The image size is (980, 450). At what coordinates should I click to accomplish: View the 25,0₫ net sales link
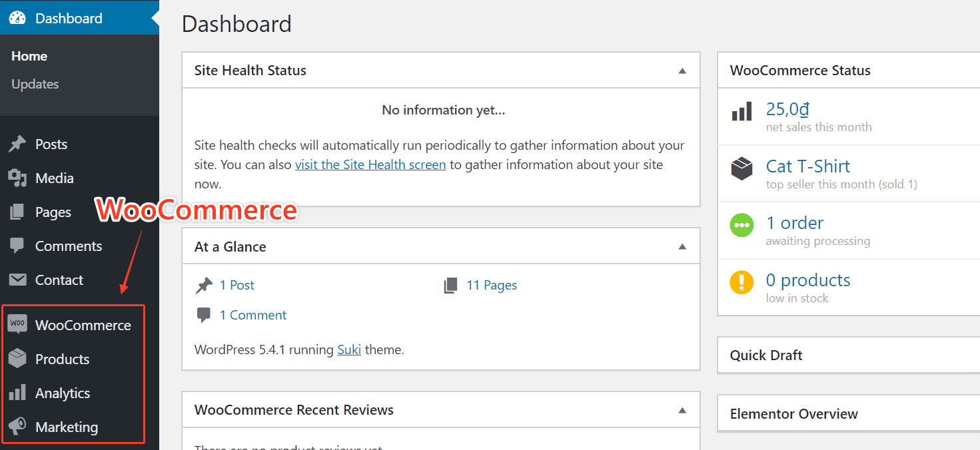pos(787,109)
